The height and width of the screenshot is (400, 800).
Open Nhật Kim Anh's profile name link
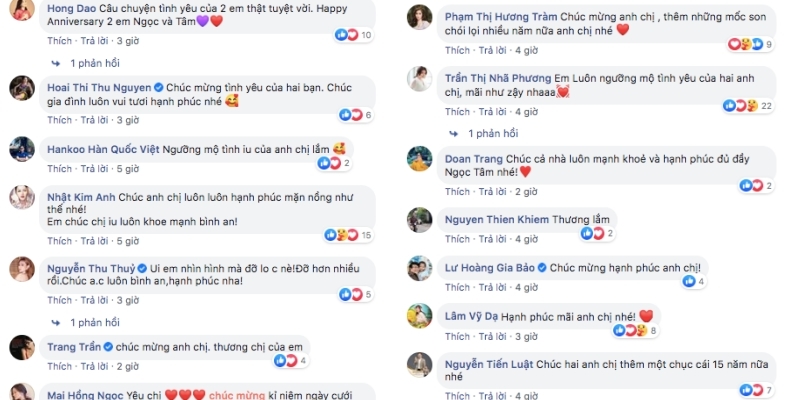[x=81, y=197]
